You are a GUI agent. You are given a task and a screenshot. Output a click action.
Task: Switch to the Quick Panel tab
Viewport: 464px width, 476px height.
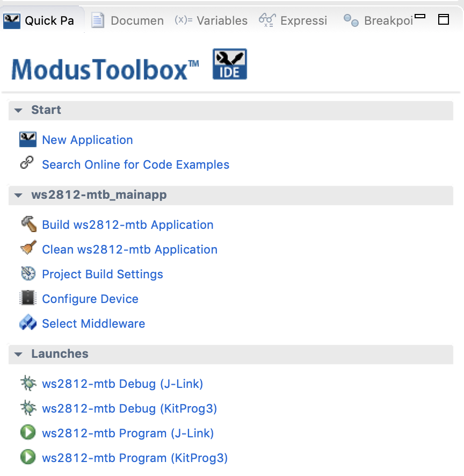click(42, 20)
